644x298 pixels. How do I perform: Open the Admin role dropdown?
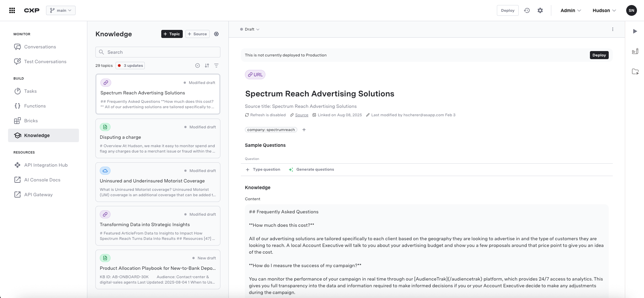coord(571,10)
